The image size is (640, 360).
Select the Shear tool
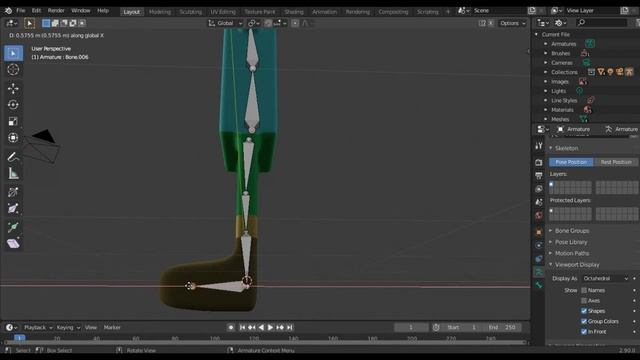click(13, 244)
